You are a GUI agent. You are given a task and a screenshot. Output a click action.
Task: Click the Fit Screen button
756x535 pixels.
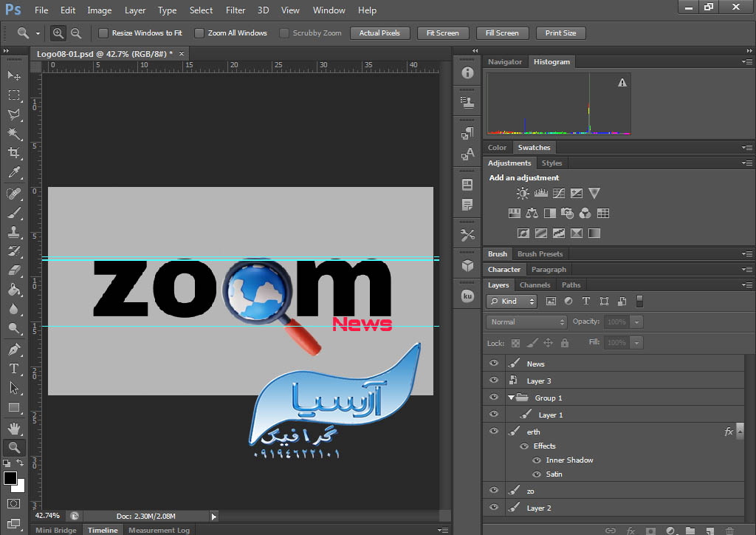pyautogui.click(x=442, y=33)
